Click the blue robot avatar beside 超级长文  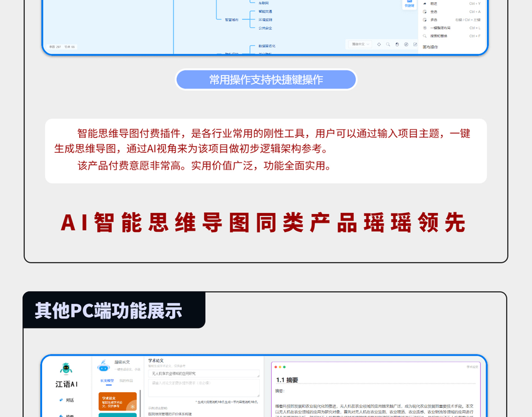103,366
